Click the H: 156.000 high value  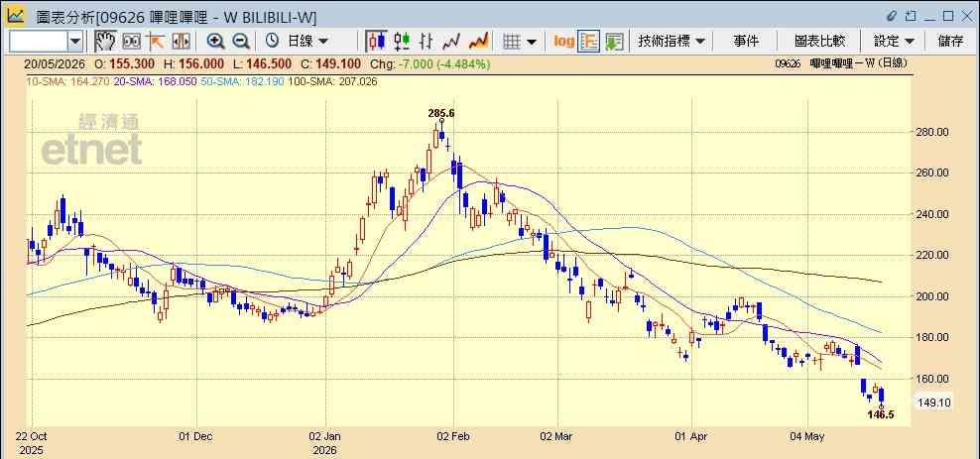click(193, 63)
